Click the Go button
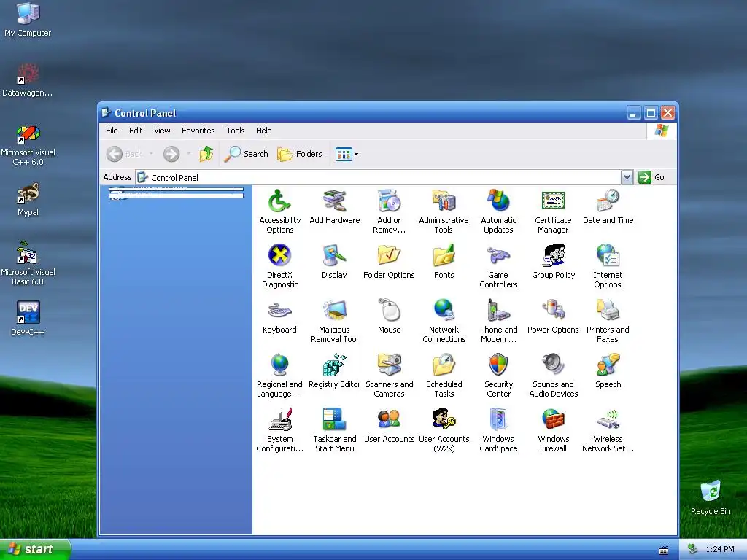 point(651,177)
